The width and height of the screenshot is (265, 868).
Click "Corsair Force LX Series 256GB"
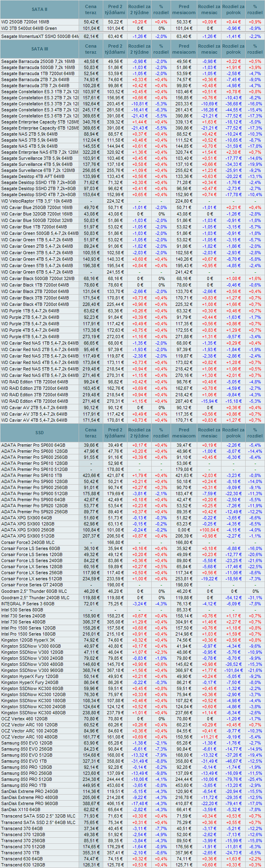click(32, 573)
